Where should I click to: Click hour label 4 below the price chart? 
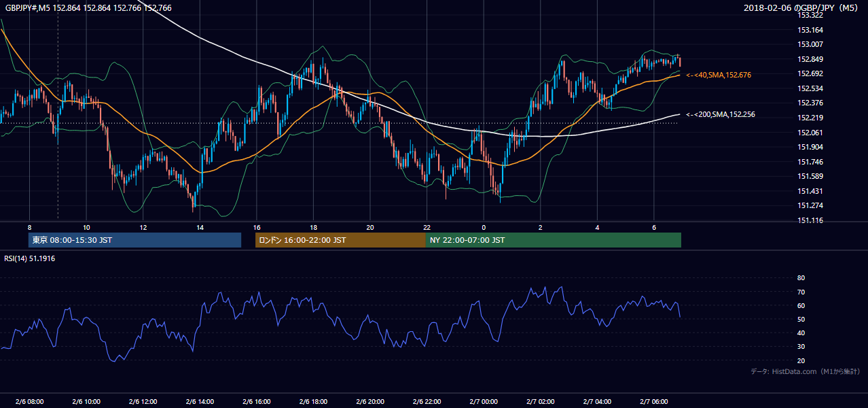click(597, 227)
